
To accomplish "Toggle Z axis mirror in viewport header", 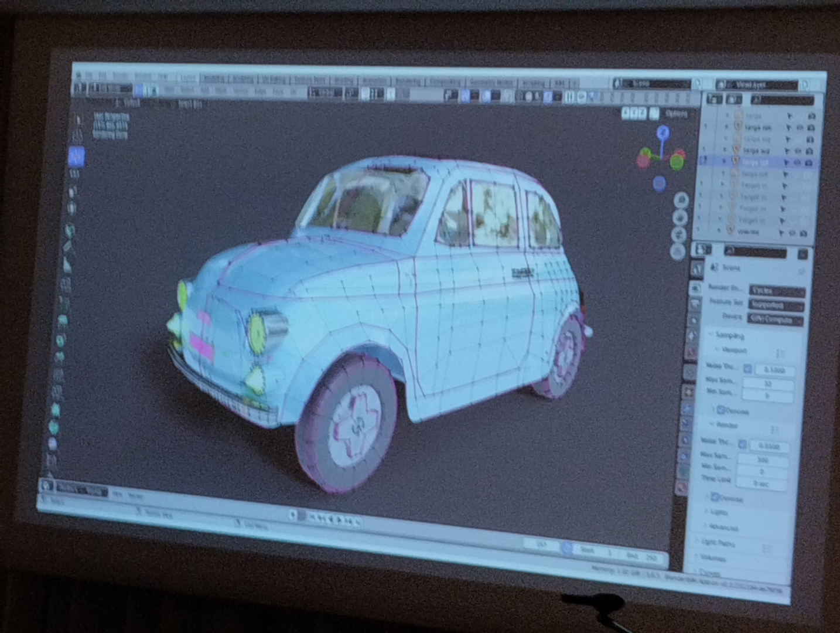I will point(641,113).
